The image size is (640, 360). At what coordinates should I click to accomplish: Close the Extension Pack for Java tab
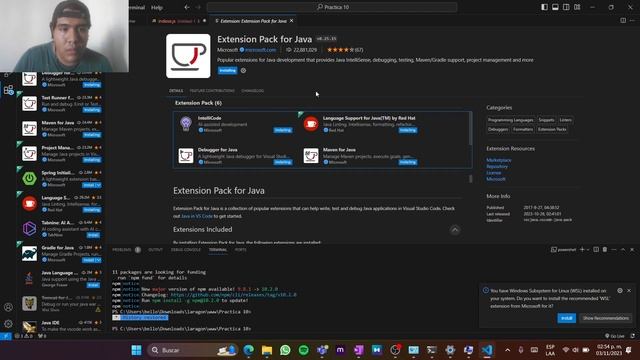[x=291, y=20]
